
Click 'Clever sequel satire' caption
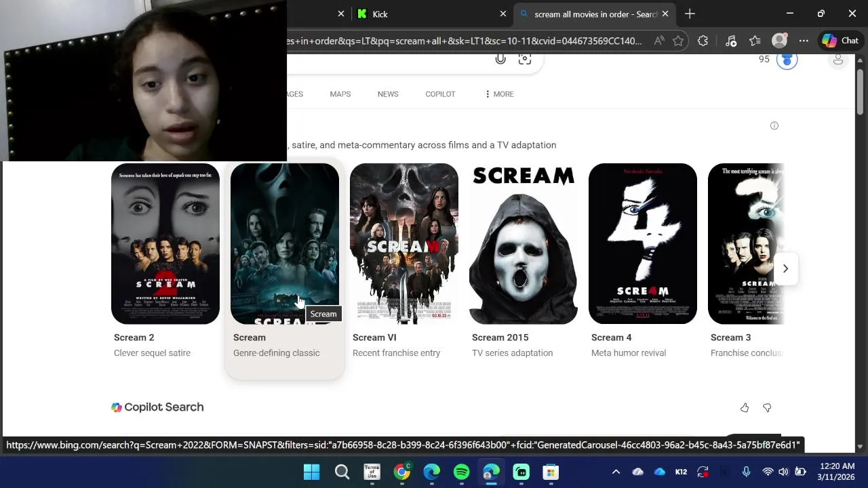pyautogui.click(x=152, y=353)
